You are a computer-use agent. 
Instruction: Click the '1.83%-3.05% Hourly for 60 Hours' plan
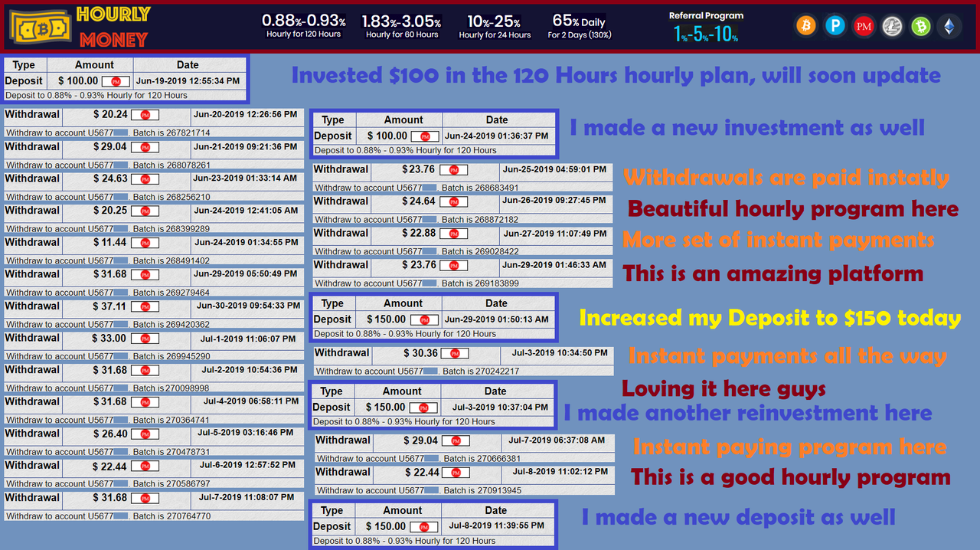[402, 26]
